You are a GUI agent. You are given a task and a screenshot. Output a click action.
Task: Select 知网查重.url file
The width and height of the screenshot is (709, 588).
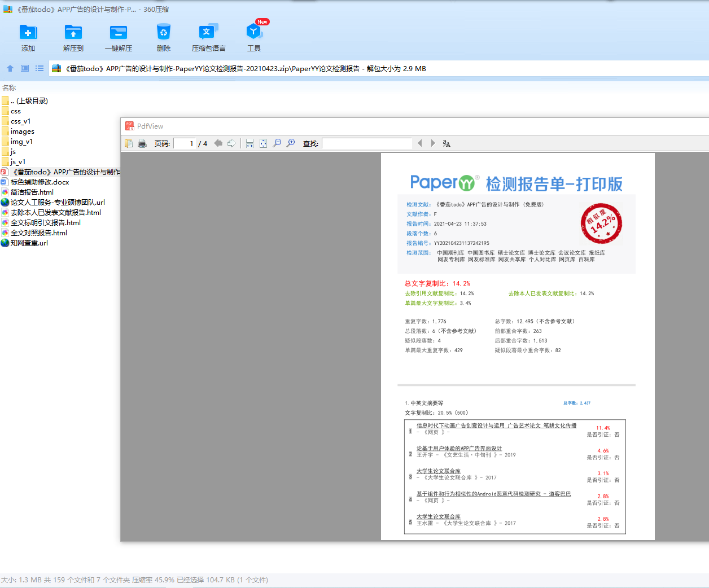point(25,243)
